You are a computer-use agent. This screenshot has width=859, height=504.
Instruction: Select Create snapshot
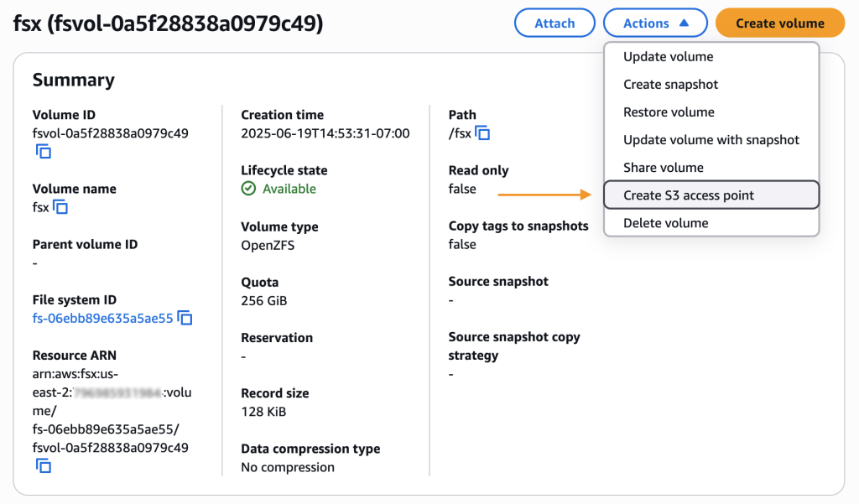click(x=670, y=84)
